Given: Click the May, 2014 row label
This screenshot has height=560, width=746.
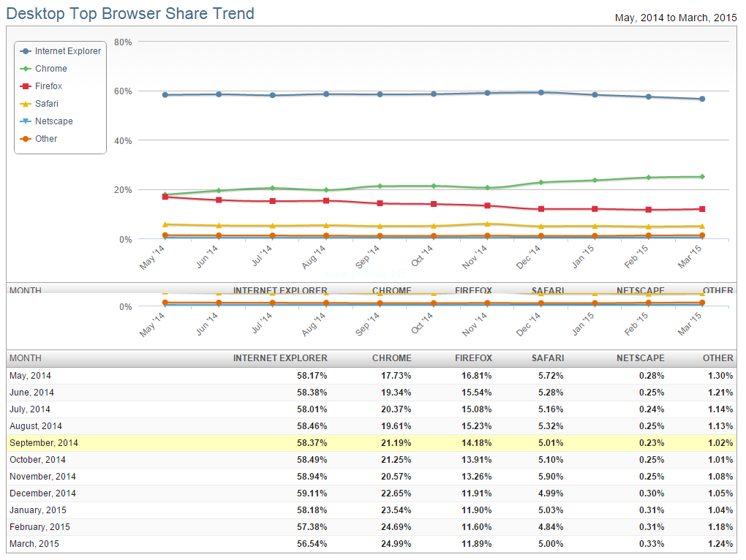Looking at the screenshot, I should [x=30, y=376].
